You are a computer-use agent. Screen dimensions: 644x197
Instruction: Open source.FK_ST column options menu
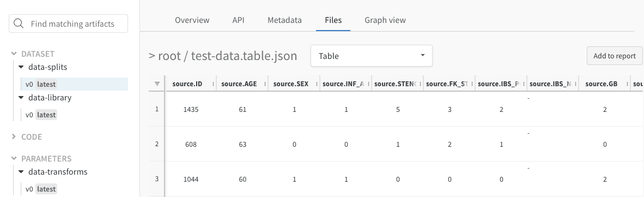[471, 84]
